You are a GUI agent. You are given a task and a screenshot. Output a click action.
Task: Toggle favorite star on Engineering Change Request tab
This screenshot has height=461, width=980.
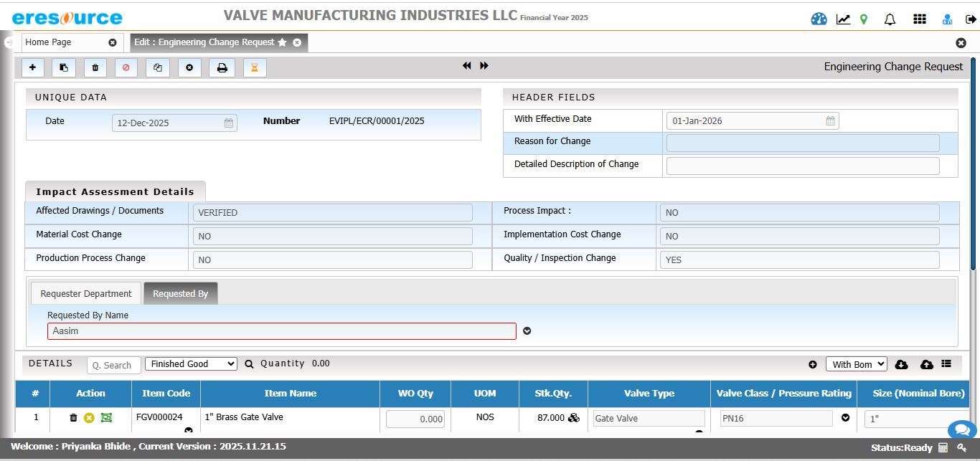pos(283,42)
